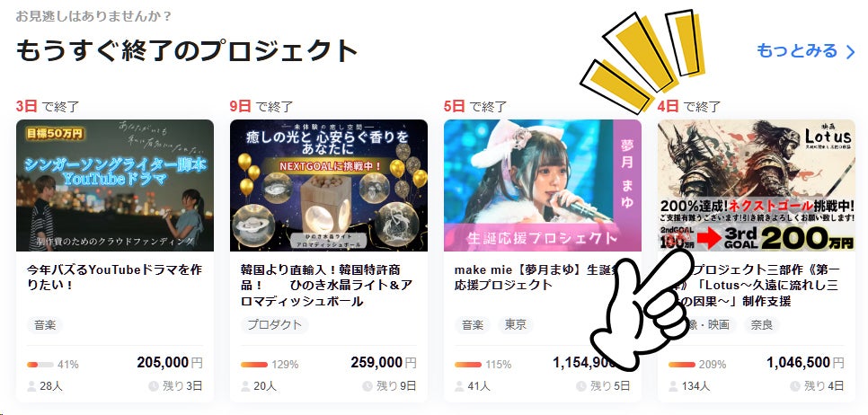Click supporter person icon next to 134人

(673, 386)
